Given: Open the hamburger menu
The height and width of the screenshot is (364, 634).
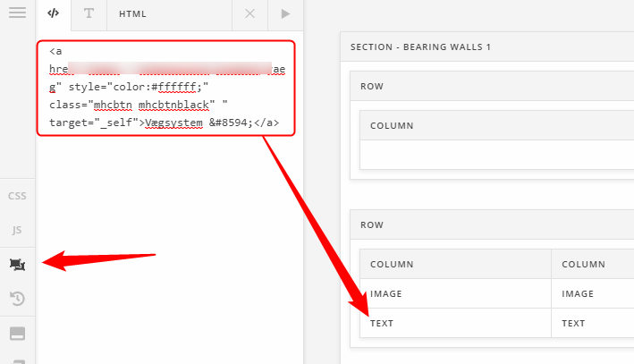Looking at the screenshot, I should coord(17,13).
